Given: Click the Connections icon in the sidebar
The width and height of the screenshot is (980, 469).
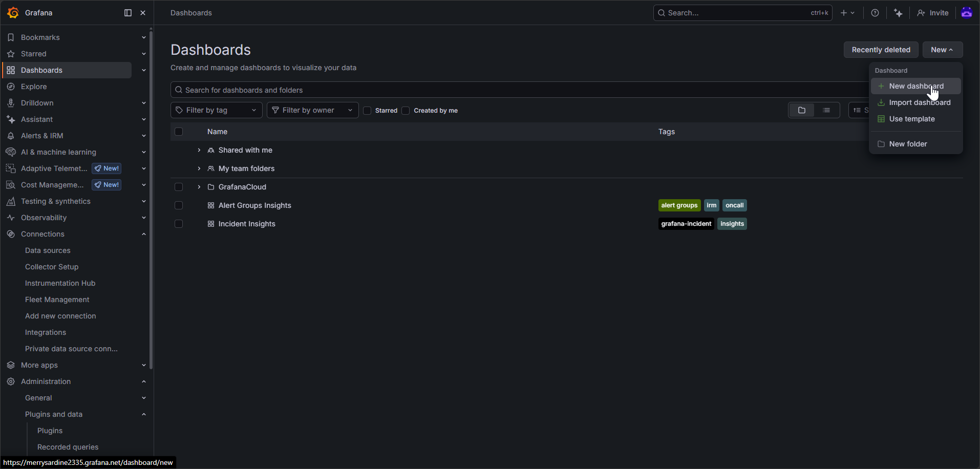Looking at the screenshot, I should point(11,234).
